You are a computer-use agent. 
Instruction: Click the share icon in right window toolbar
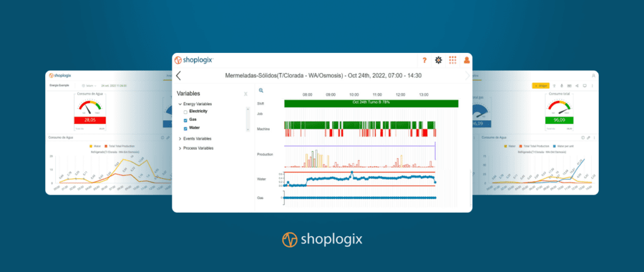coord(577,86)
